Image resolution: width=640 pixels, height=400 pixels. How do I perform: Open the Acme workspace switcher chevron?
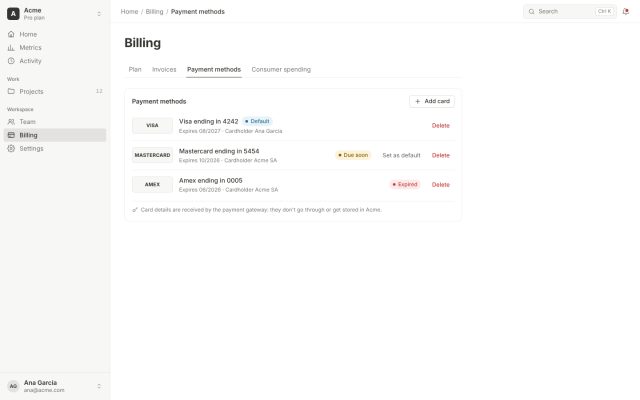[x=99, y=14]
